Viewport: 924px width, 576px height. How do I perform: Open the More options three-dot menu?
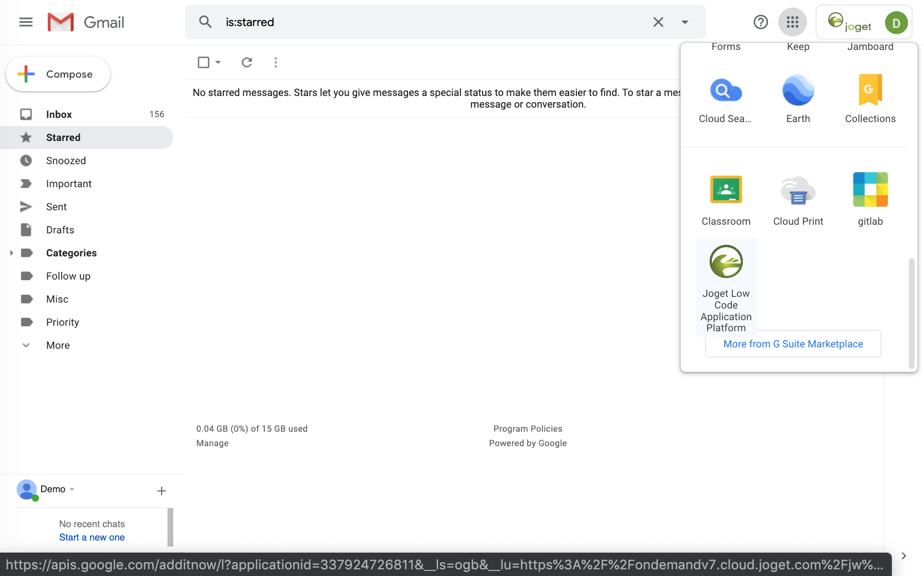pos(275,62)
